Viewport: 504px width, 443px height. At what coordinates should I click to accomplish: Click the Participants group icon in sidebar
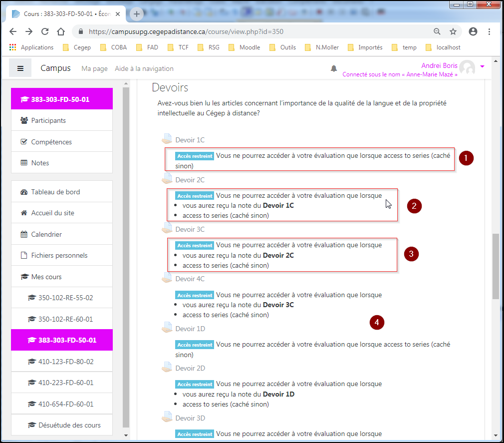point(24,120)
